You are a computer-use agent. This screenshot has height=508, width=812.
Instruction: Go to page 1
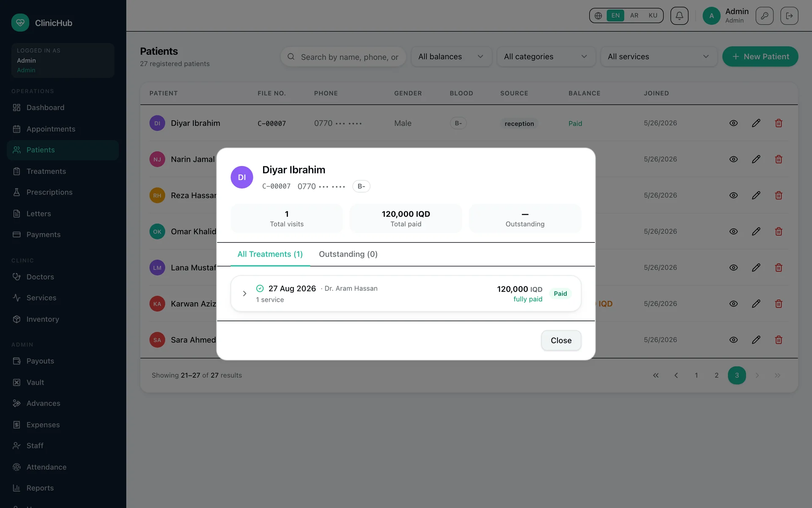tap(696, 375)
